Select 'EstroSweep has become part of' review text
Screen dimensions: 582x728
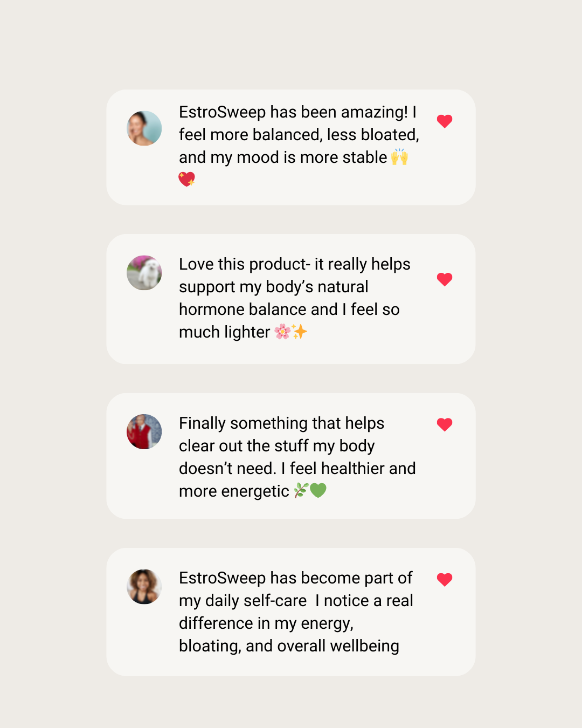(296, 612)
